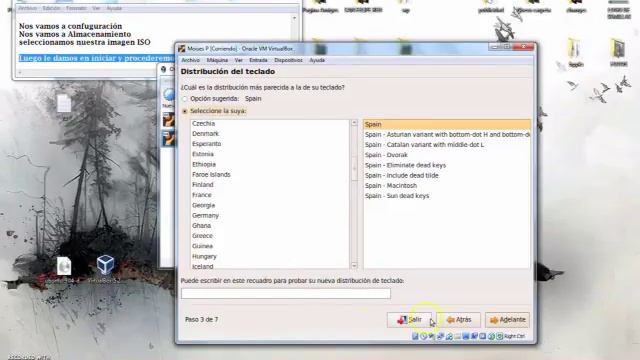Click the Adelante button
Viewport: 640px width, 360px height.
click(x=507, y=320)
